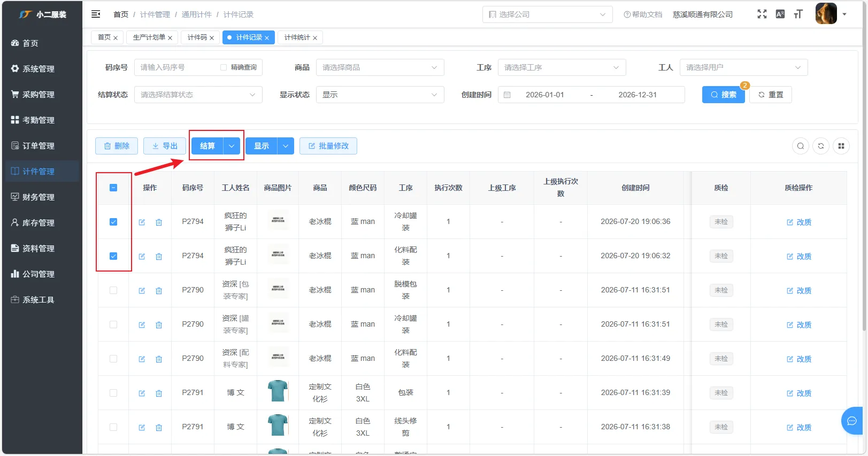The image size is (868, 456).
Task: Check the P2790 化料配装 row checkbox
Action: click(x=113, y=359)
